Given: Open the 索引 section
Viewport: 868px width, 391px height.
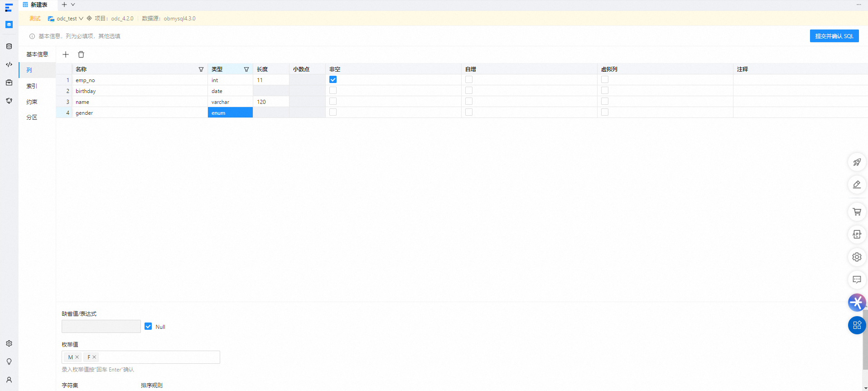Looking at the screenshot, I should pyautogui.click(x=37, y=86).
